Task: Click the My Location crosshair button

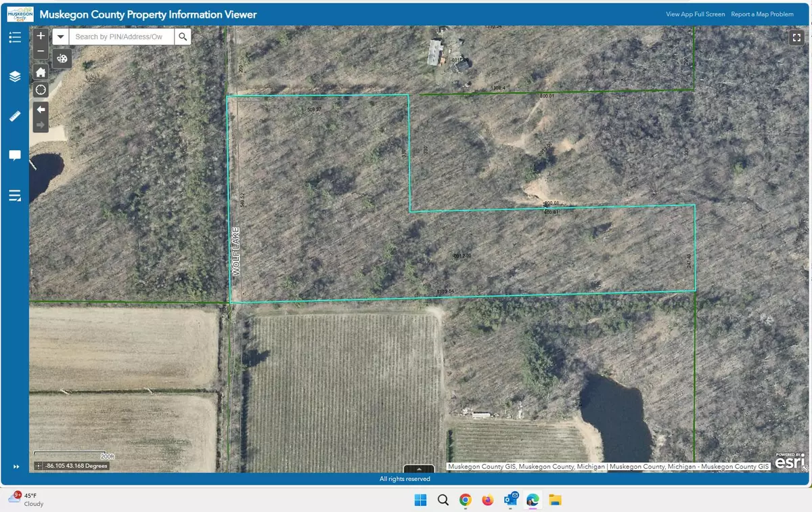Action: [x=41, y=89]
